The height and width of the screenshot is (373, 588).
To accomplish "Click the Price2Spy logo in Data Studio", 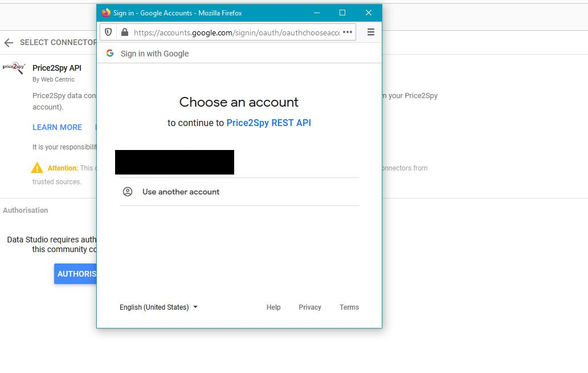I will (14, 67).
